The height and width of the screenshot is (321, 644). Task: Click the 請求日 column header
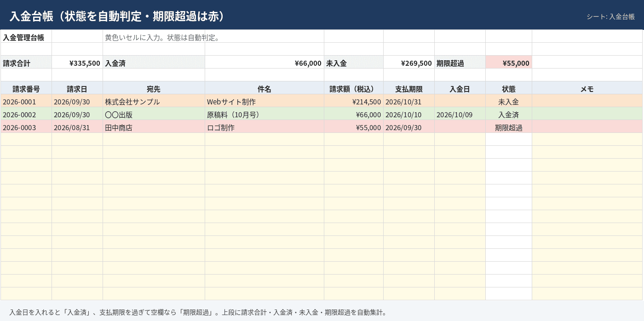[77, 88]
